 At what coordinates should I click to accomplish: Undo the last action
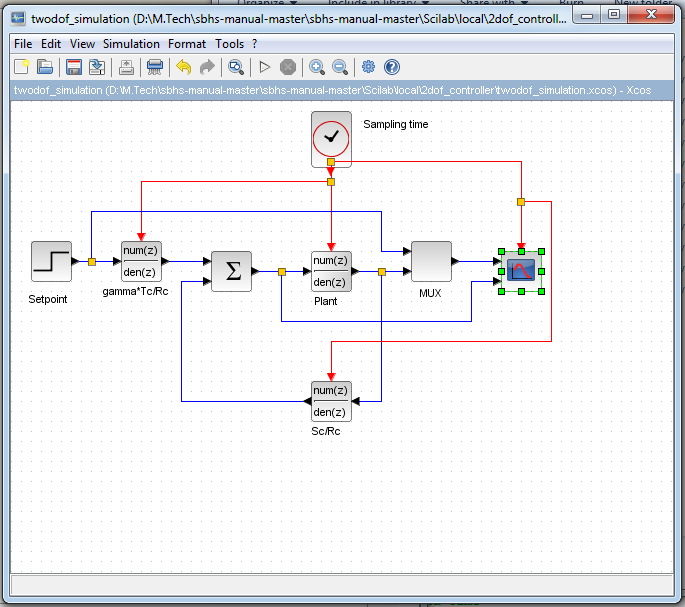(183, 67)
